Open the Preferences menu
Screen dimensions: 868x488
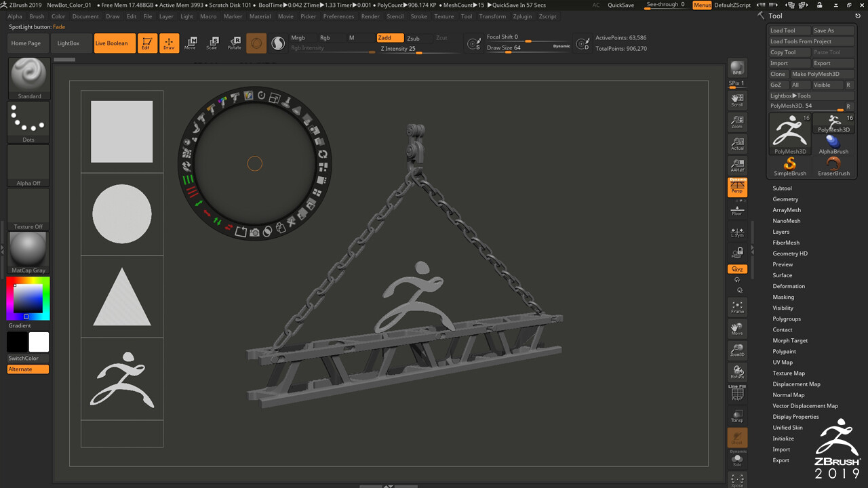click(339, 16)
